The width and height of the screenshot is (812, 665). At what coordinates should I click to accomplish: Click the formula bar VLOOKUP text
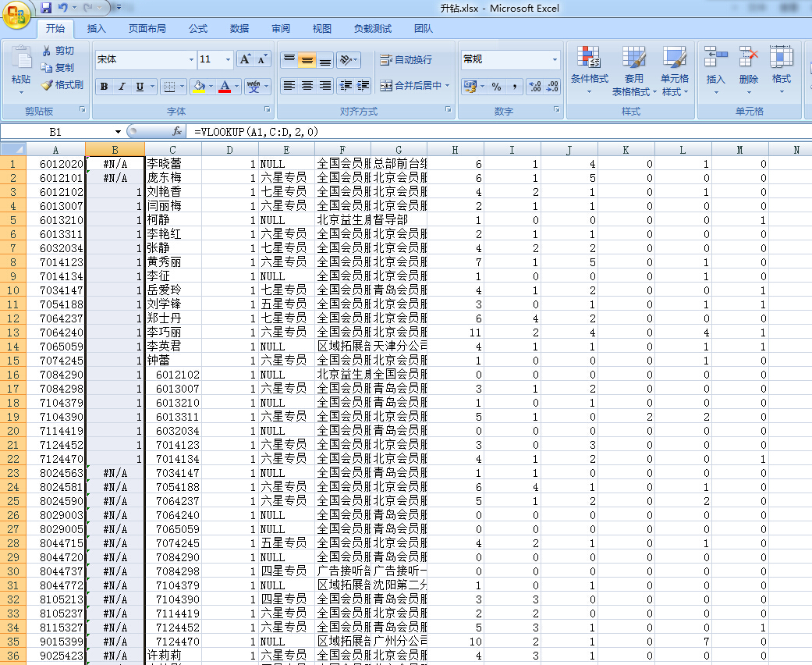click(x=257, y=132)
